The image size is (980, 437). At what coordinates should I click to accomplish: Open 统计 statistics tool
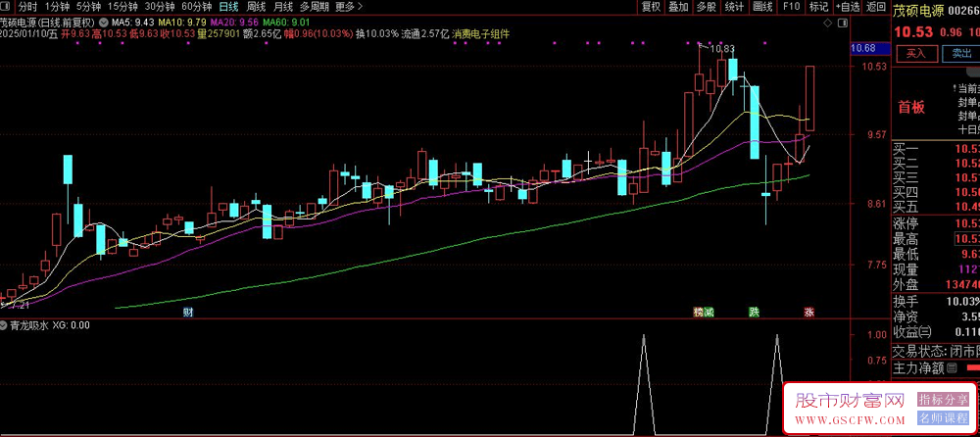pos(734,7)
